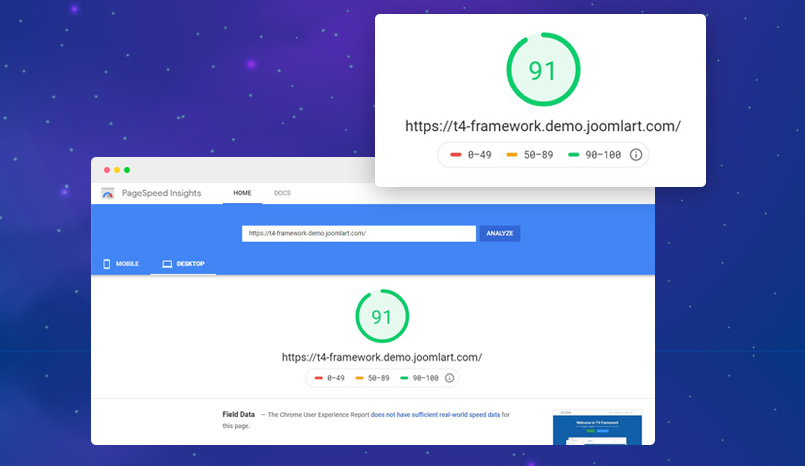The height and width of the screenshot is (466, 805).
Task: Click the info icon in the enlarged score card's legend
Action: [636, 154]
